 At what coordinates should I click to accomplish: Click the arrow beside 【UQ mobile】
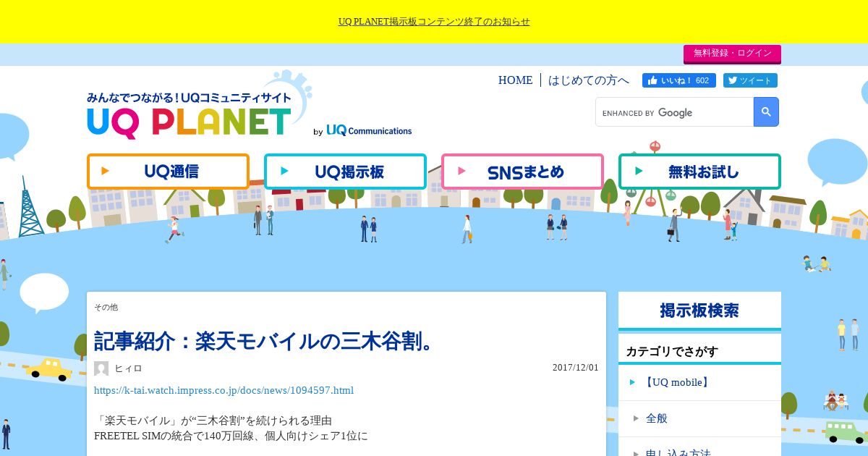click(x=632, y=382)
